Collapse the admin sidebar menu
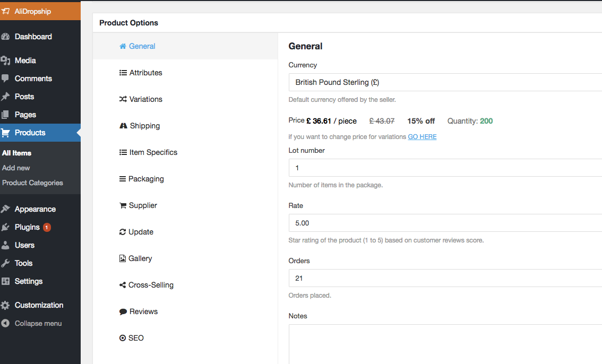 (x=40, y=323)
